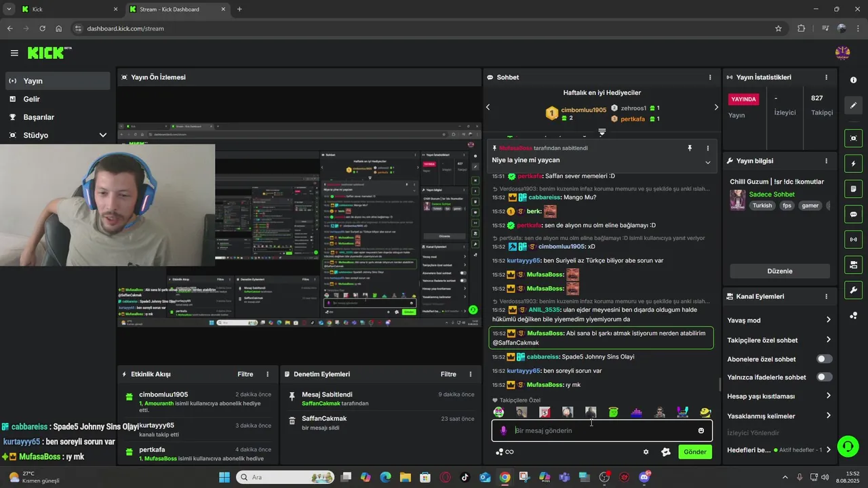Open Discord from the taskbar

(644, 477)
